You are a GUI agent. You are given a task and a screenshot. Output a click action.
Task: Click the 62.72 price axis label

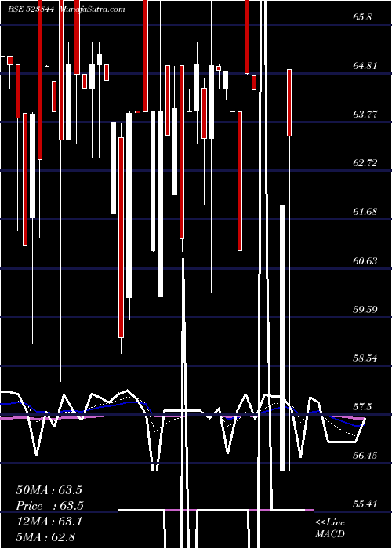point(365,163)
